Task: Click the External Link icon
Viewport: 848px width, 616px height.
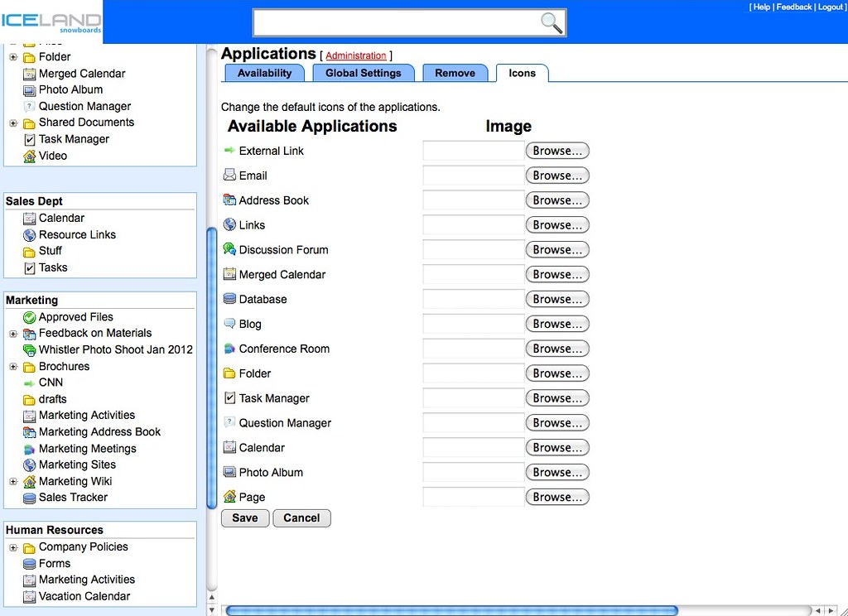Action: pyautogui.click(x=229, y=151)
